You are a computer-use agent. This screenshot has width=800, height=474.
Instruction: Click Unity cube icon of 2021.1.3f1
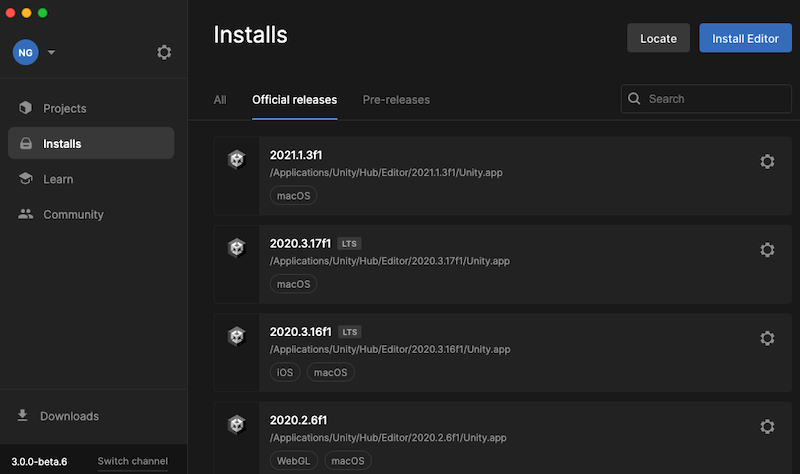pos(237,159)
